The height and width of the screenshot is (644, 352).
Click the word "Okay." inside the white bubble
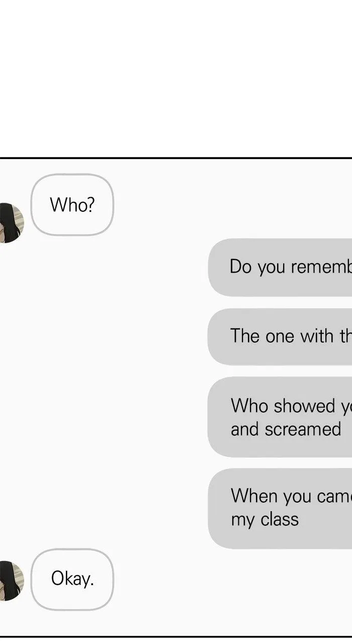(x=72, y=579)
